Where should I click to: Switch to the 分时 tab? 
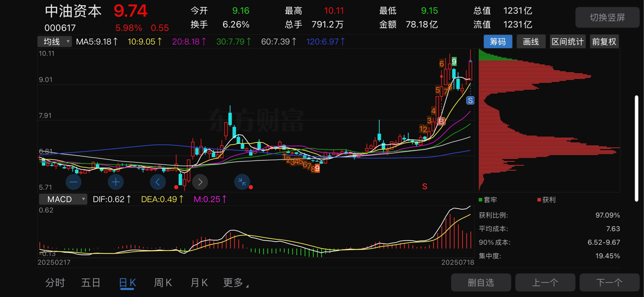coord(55,283)
